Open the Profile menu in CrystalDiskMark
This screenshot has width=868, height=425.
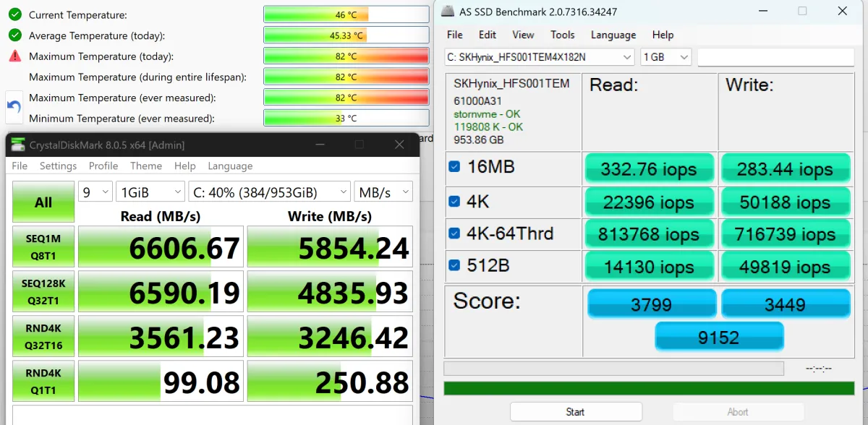103,166
